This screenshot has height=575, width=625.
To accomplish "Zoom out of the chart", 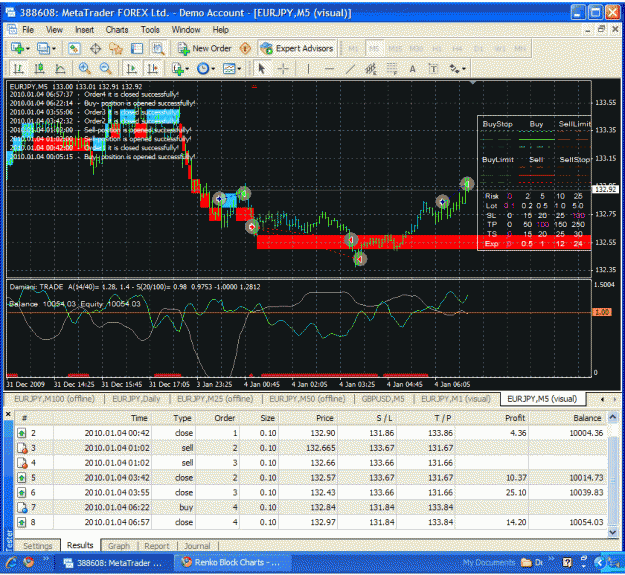I will (x=105, y=69).
